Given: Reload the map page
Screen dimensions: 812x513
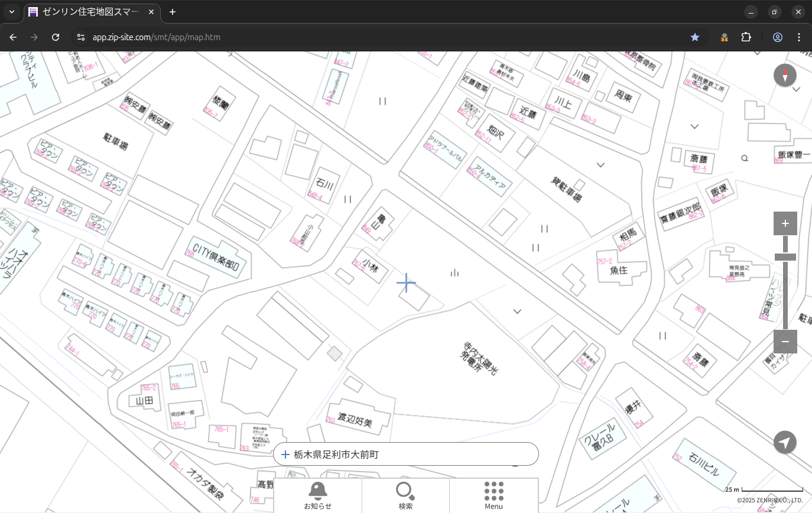Looking at the screenshot, I should [56, 37].
